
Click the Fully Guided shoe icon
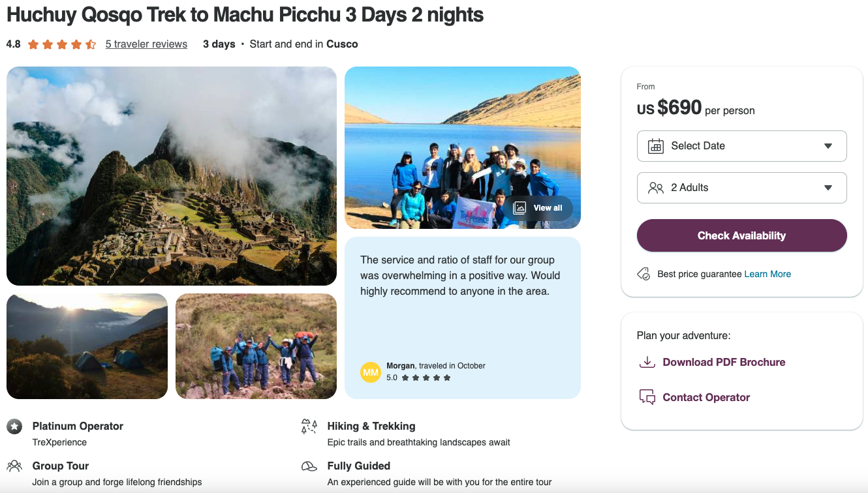point(309,466)
